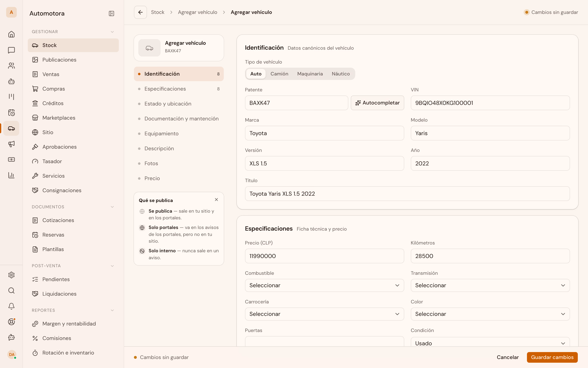
Task: Select Camión vehicle type
Action: coord(280,74)
